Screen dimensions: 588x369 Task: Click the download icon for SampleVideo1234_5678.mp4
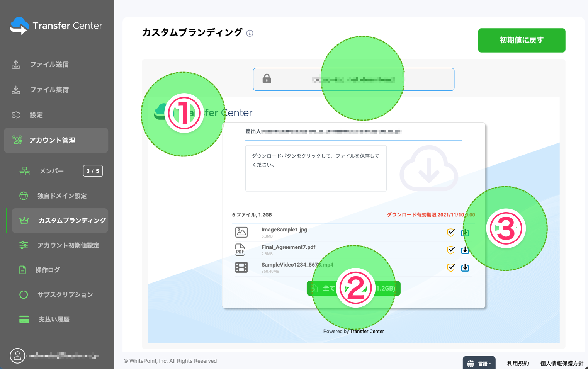(x=465, y=268)
